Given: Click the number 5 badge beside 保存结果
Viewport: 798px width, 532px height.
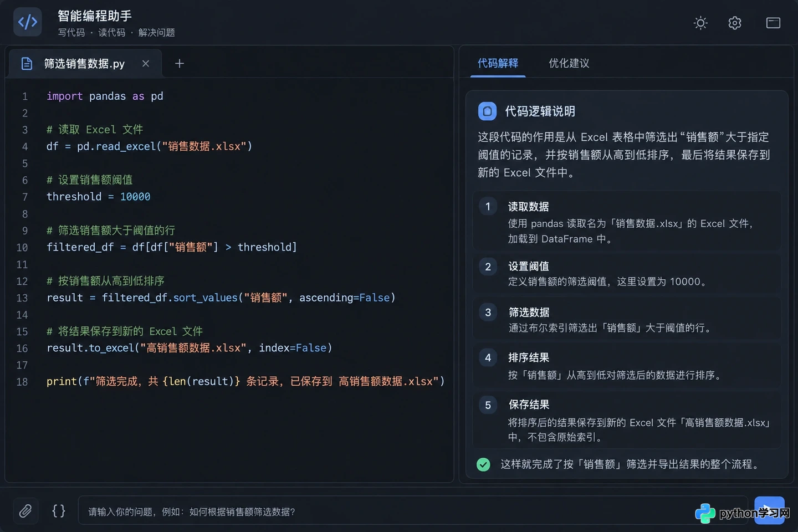Looking at the screenshot, I should coord(488,405).
